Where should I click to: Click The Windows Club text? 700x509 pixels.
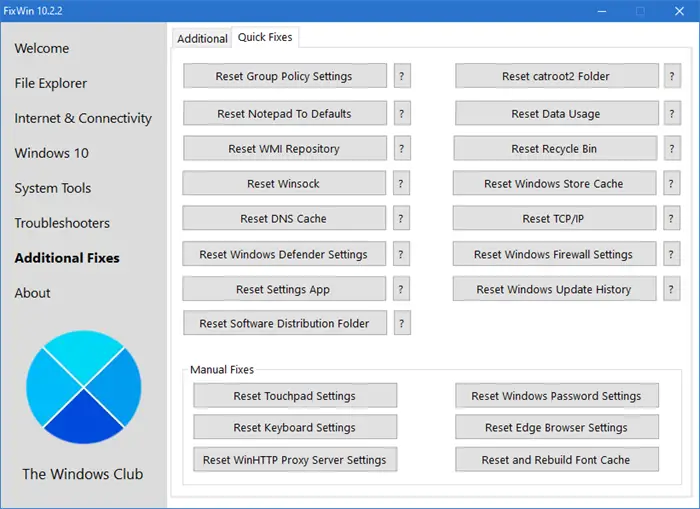83,474
